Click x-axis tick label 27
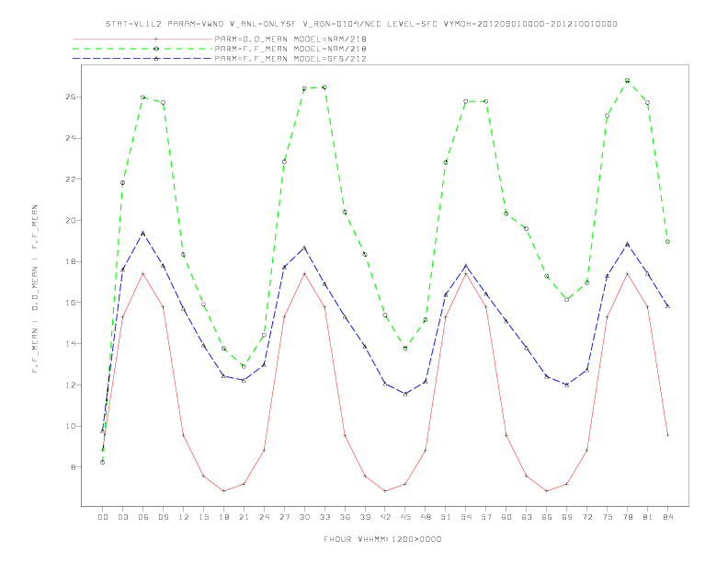The height and width of the screenshot is (563, 728). (x=284, y=517)
